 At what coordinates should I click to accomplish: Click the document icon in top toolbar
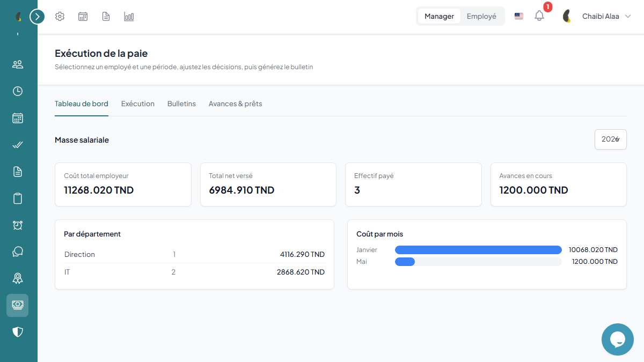(x=106, y=17)
